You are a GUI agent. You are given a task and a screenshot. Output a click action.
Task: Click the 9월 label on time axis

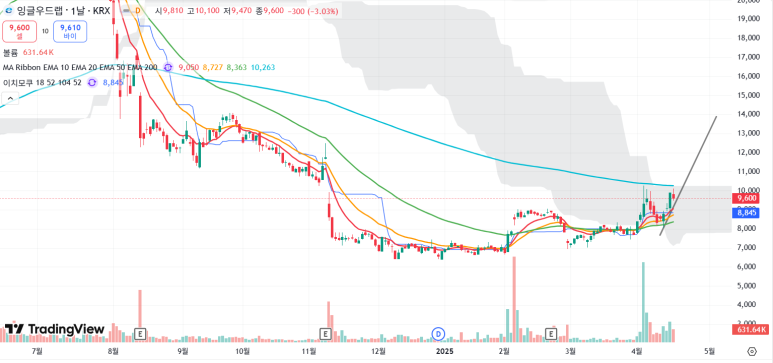(183, 351)
